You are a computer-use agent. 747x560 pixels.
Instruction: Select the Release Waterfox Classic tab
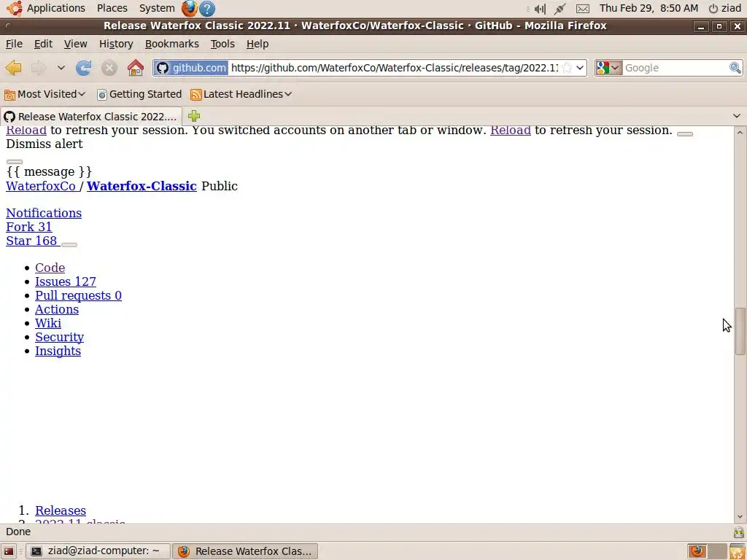(90, 116)
